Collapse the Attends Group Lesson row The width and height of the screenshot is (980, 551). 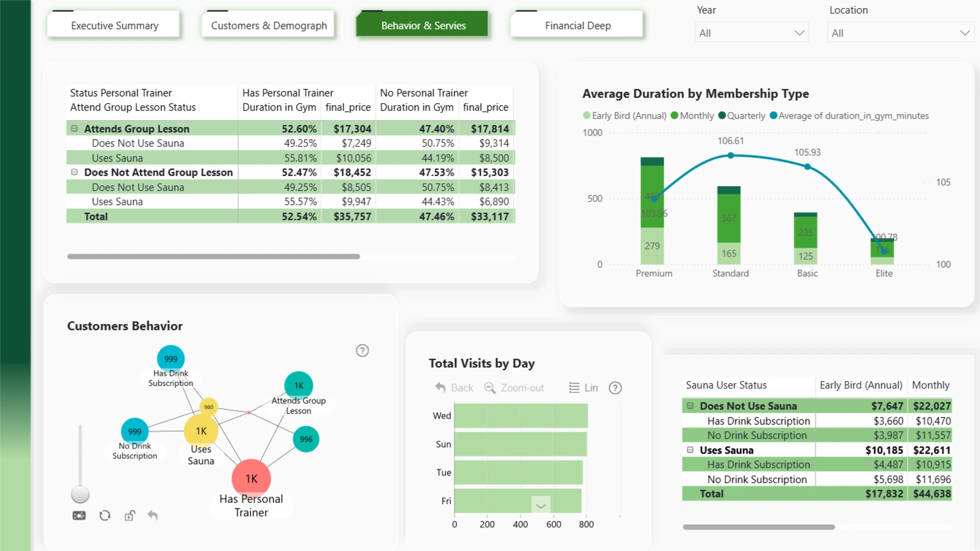point(75,129)
